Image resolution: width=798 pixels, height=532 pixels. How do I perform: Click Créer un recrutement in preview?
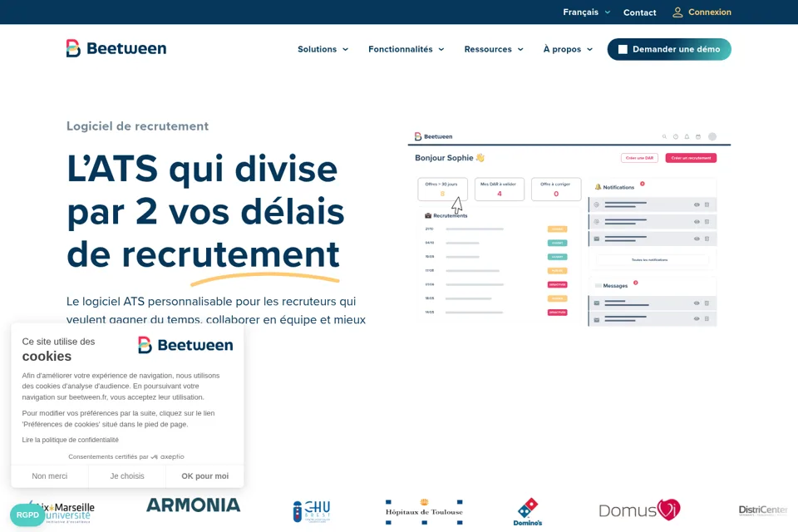click(x=691, y=158)
